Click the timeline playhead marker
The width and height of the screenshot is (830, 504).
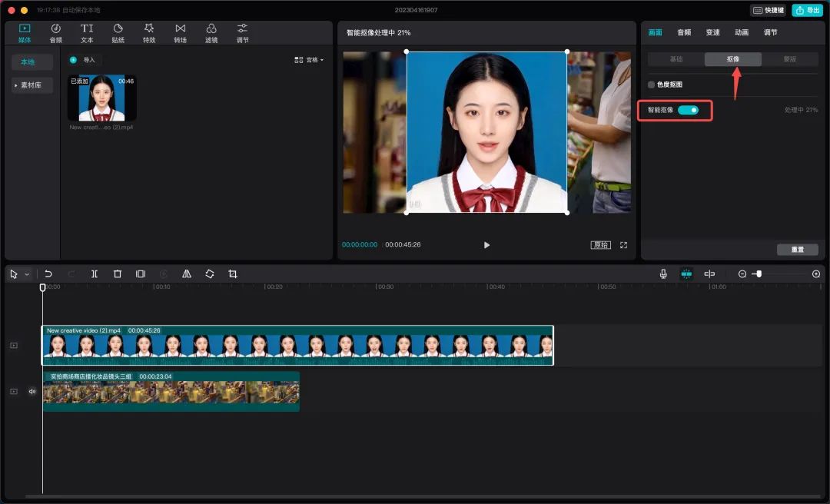[x=42, y=287]
